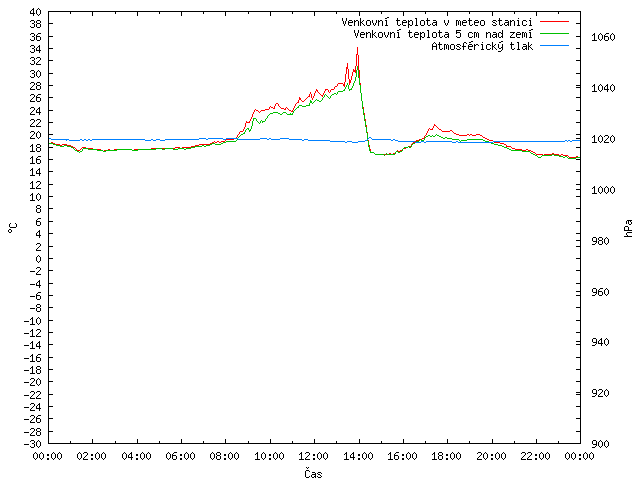Click the right axis value '920'
This screenshot has height=480, width=640.
(x=600, y=393)
